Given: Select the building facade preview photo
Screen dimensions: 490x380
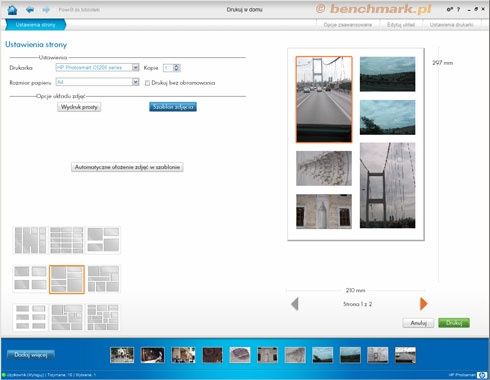Looking at the screenshot, I should click(x=324, y=211).
